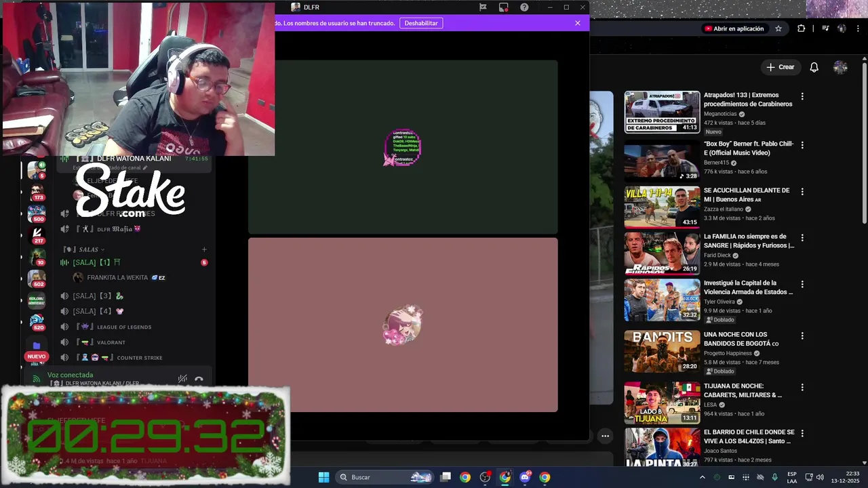Screen dimensions: 868x488
Task: Open the Discord server folder marked NUEVO
Action: [37, 346]
